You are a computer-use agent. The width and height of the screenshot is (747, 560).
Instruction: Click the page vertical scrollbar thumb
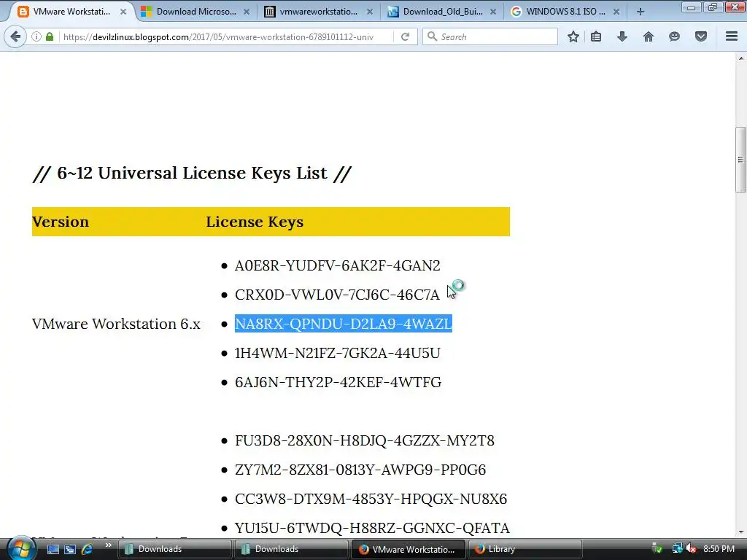[740, 160]
